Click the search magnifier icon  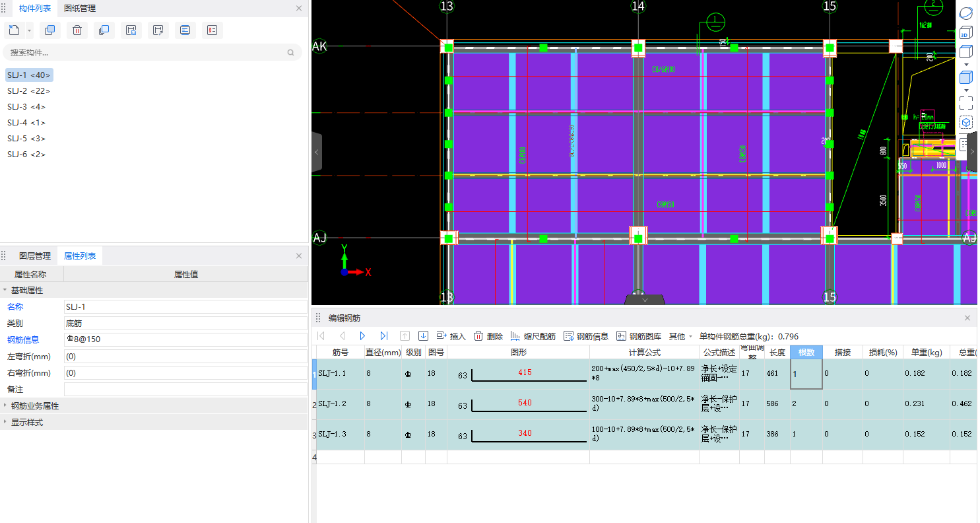point(291,52)
